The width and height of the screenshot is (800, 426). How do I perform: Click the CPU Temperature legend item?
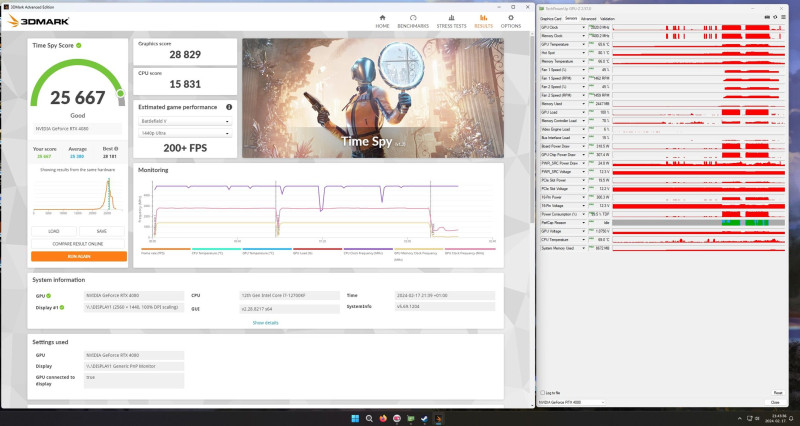point(216,251)
